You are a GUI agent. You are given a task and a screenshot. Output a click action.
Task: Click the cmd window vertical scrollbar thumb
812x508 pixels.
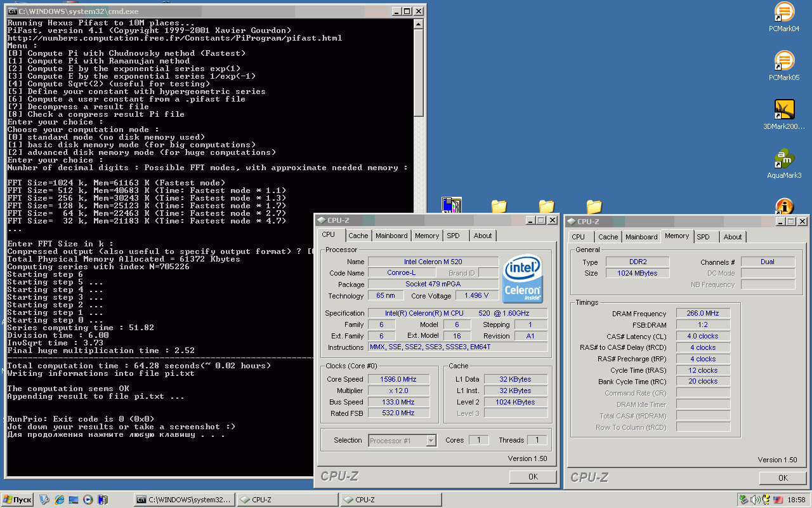click(x=418, y=72)
